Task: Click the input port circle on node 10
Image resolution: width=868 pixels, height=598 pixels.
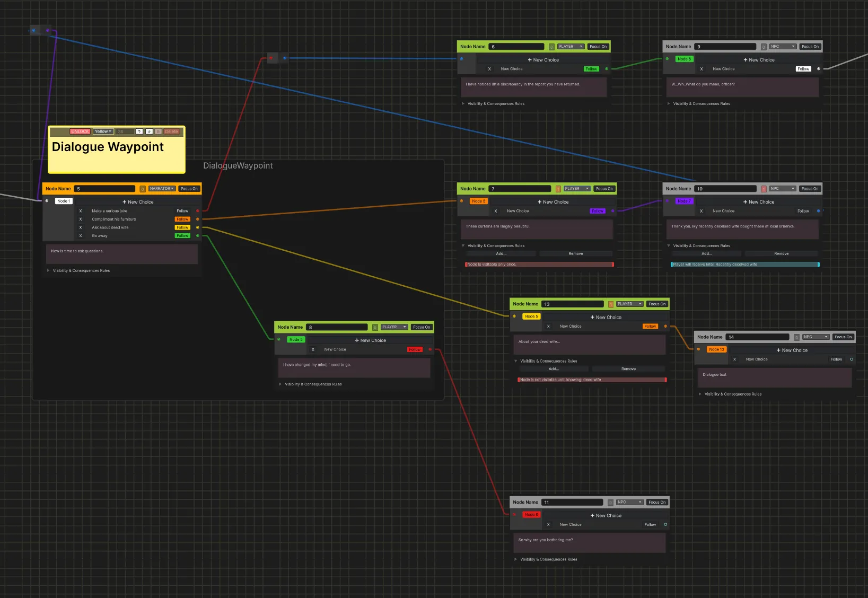Action: [667, 201]
